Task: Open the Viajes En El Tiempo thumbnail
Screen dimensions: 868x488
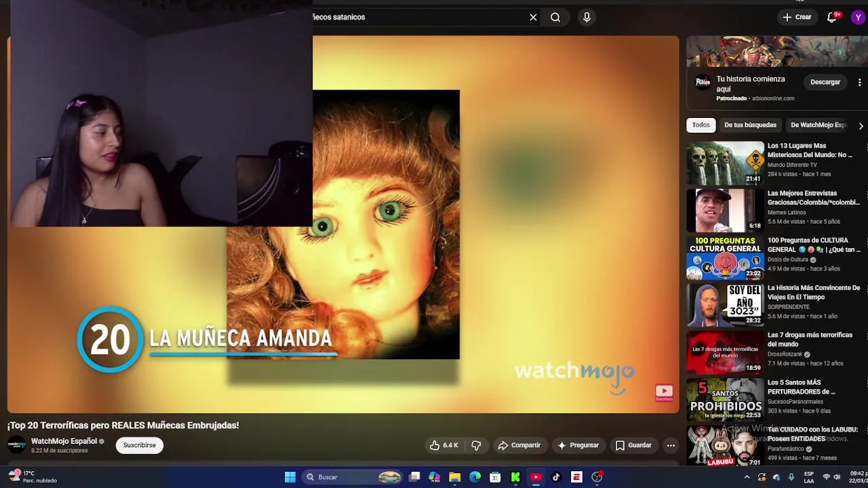Action: pyautogui.click(x=725, y=305)
